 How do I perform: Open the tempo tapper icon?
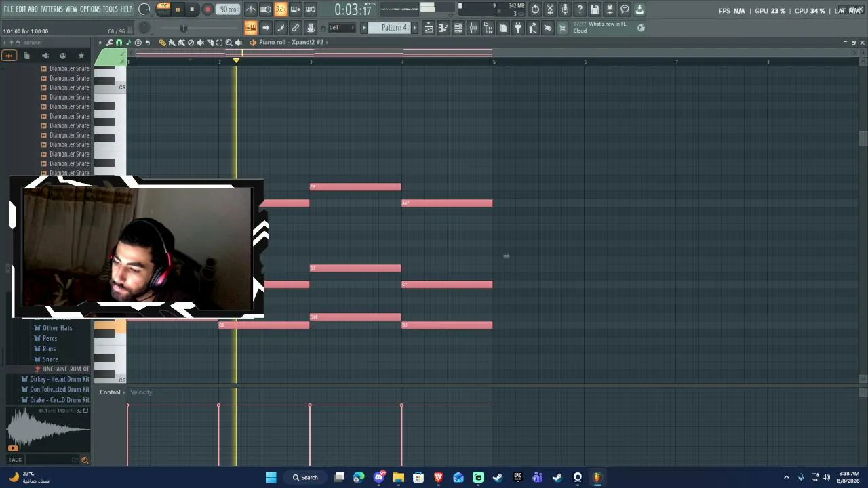pos(533,28)
